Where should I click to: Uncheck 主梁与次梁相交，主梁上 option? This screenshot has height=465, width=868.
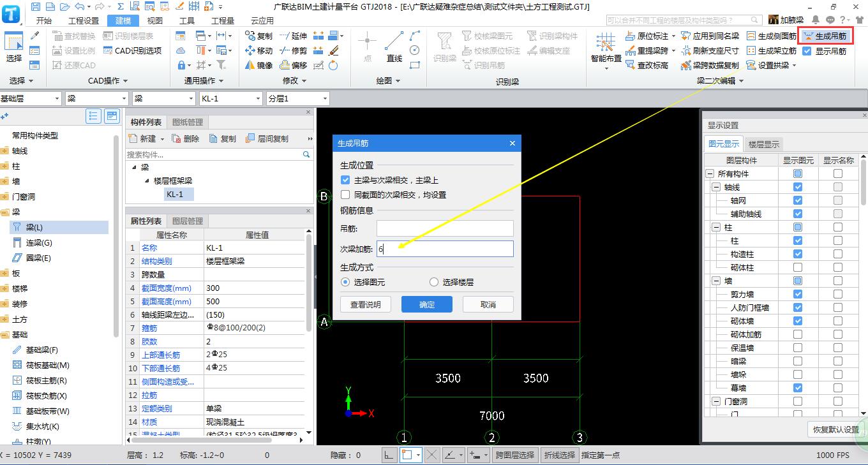coord(345,181)
